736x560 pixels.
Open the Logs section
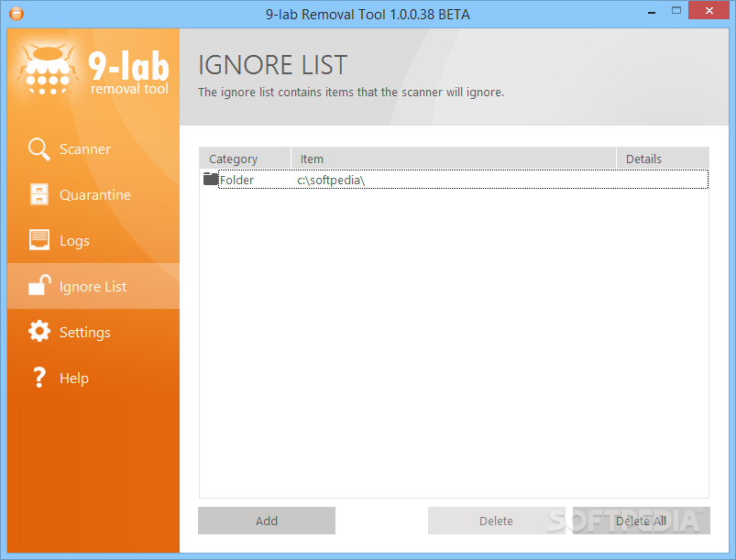coord(93,240)
